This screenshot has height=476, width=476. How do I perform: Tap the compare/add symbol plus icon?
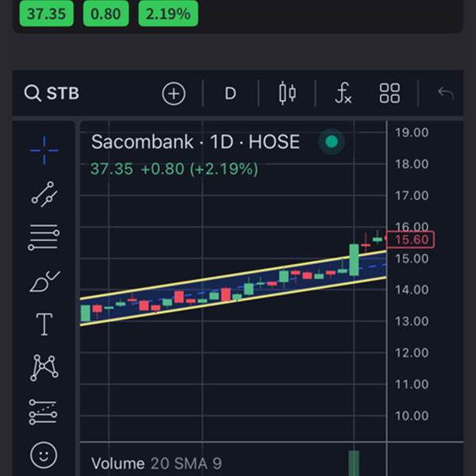[174, 94]
